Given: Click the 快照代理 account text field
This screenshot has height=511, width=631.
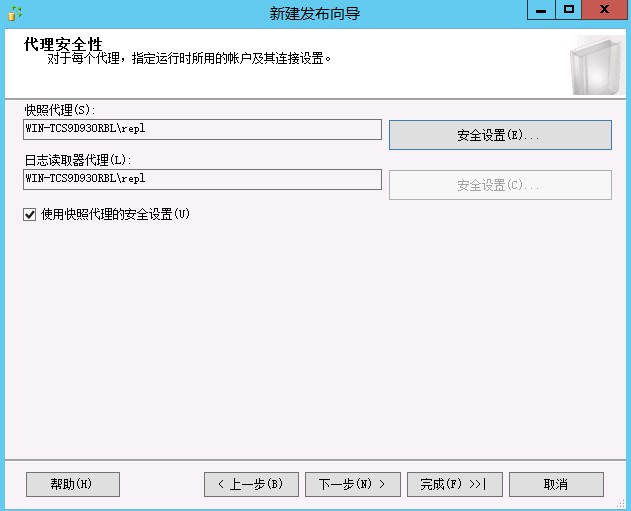Looking at the screenshot, I should click(x=202, y=129).
